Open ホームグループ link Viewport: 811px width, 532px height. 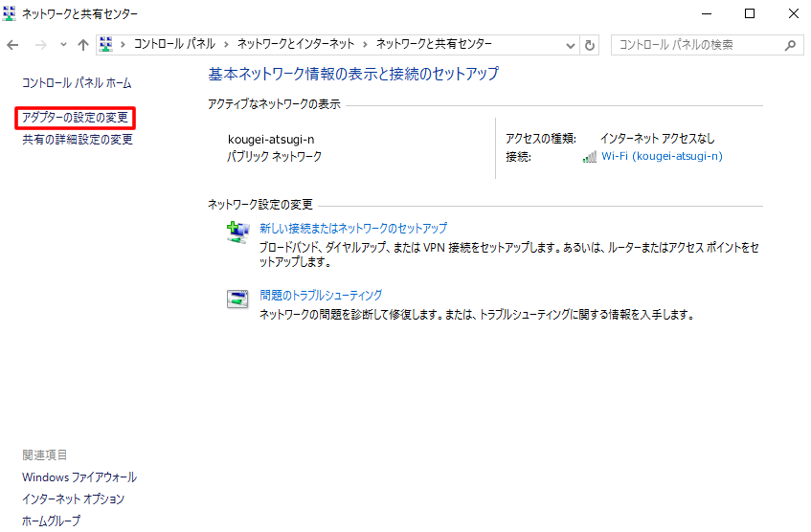click(x=51, y=521)
